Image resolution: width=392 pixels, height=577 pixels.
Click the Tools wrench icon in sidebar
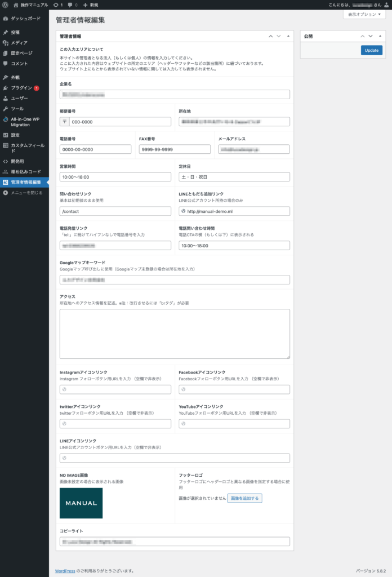tap(5, 108)
